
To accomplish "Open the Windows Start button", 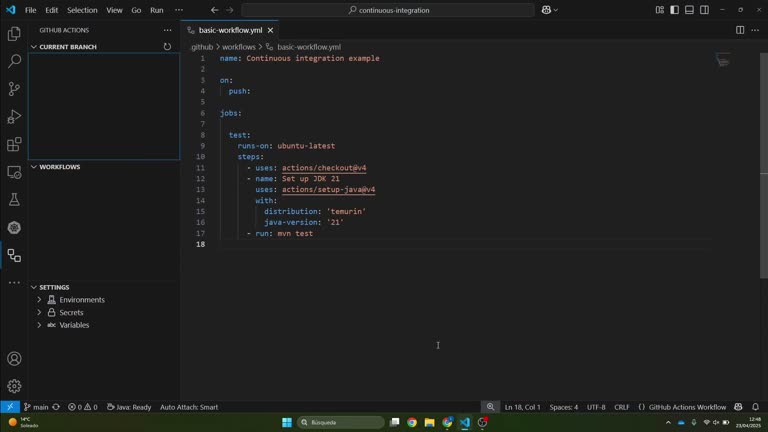I will point(287,422).
